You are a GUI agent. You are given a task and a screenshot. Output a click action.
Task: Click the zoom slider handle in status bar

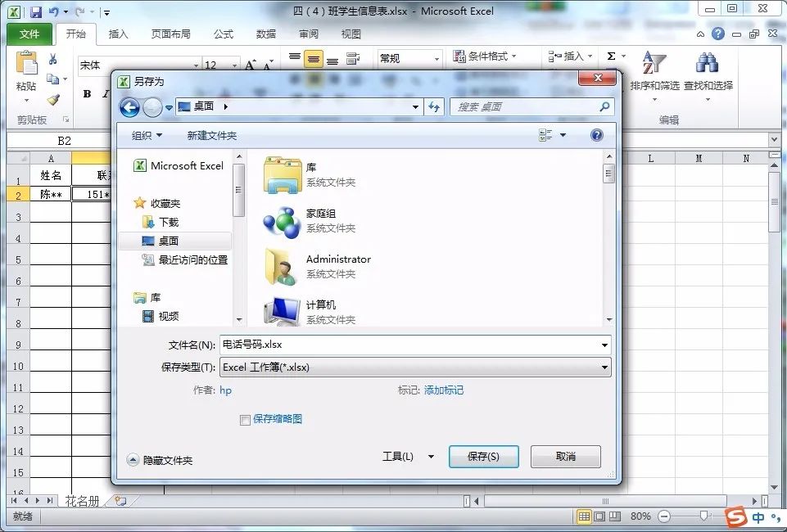coord(703,516)
